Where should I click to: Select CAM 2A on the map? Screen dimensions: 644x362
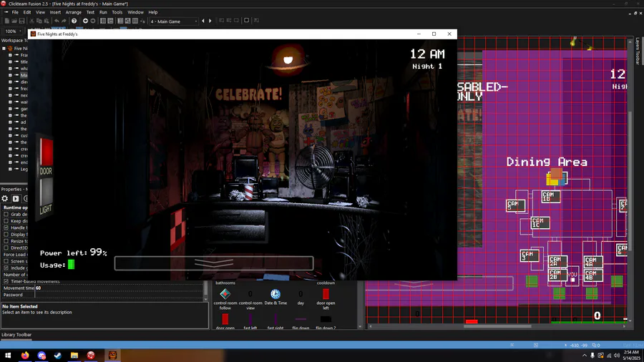[557, 261]
